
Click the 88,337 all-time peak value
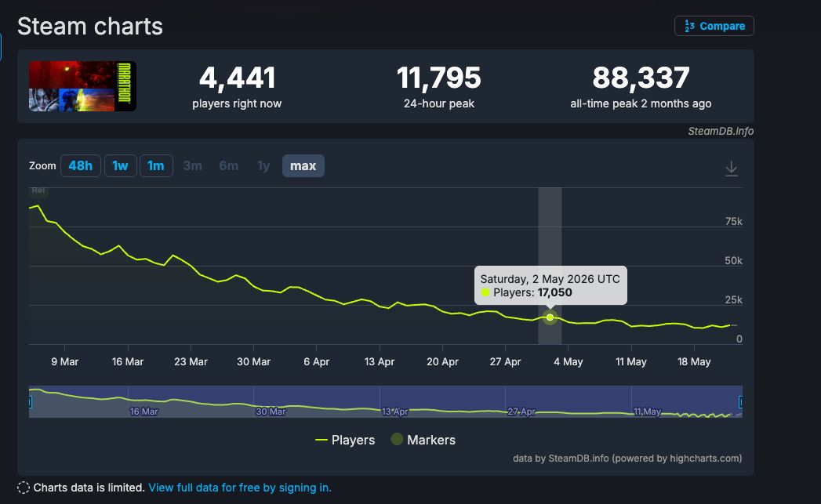point(641,78)
